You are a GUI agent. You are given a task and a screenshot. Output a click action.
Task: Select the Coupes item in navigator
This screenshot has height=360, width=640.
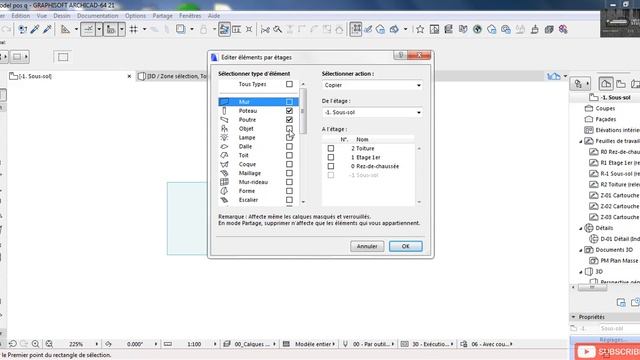605,109
